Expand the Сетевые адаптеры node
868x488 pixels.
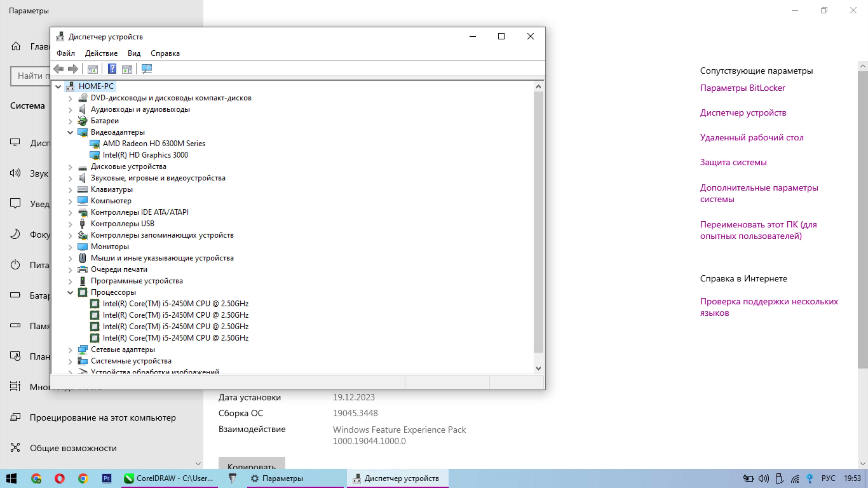70,350
